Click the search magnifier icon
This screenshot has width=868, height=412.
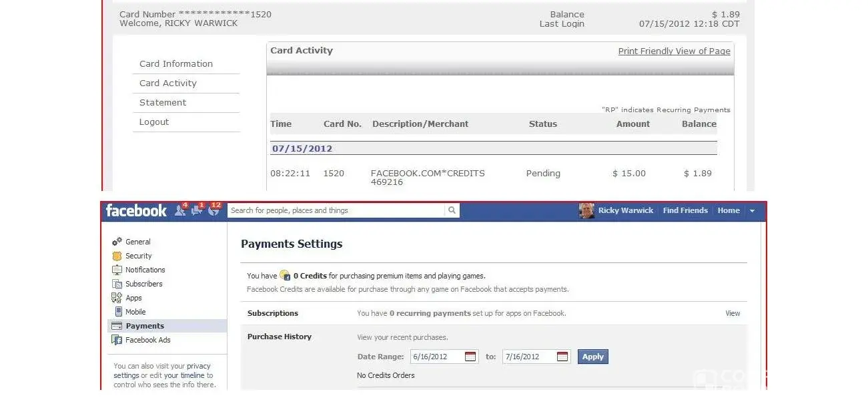(x=452, y=210)
